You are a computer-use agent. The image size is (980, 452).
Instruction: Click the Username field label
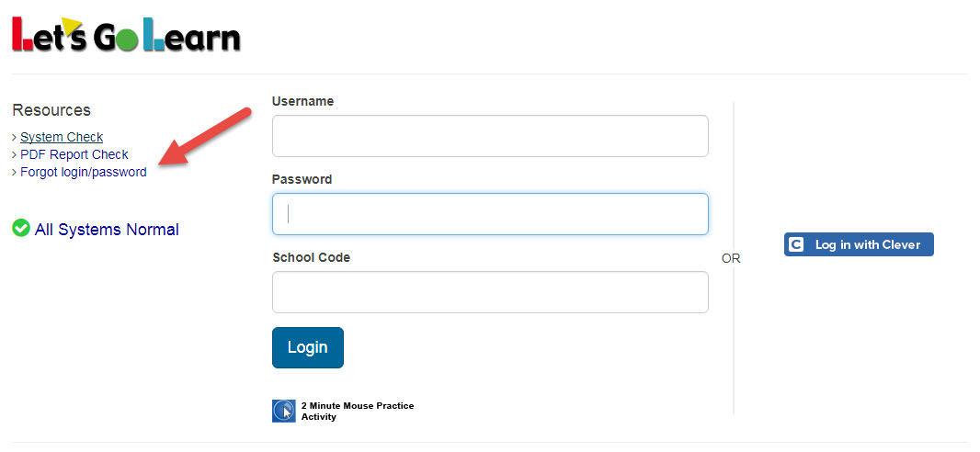pos(303,101)
